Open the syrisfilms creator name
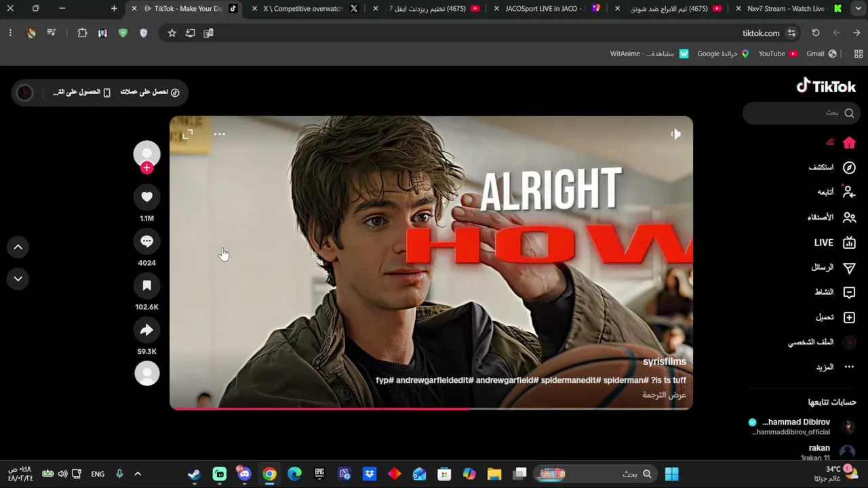Image resolution: width=868 pixels, height=488 pixels. point(665,362)
